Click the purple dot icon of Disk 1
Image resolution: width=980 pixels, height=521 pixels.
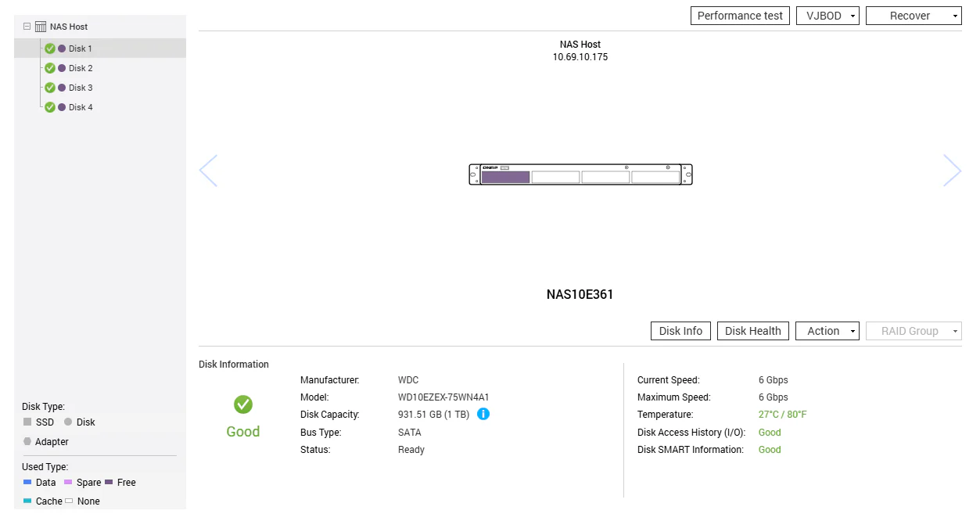[x=62, y=49]
